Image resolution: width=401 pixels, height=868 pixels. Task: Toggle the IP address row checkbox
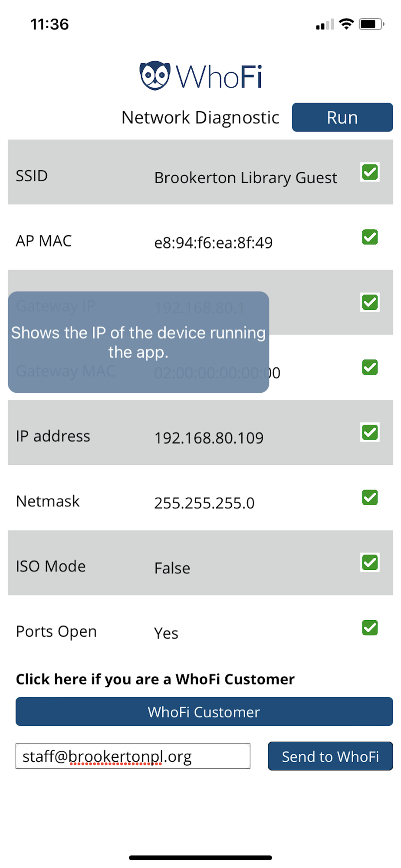(370, 432)
